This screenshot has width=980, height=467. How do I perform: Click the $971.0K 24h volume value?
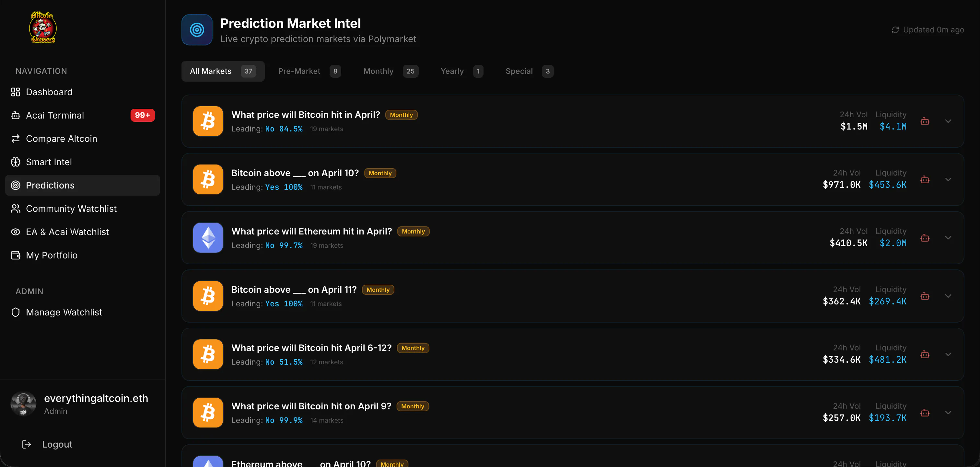click(842, 185)
